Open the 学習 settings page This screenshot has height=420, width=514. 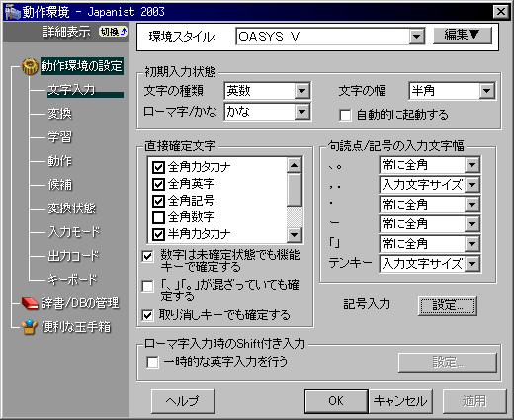pos(59,137)
